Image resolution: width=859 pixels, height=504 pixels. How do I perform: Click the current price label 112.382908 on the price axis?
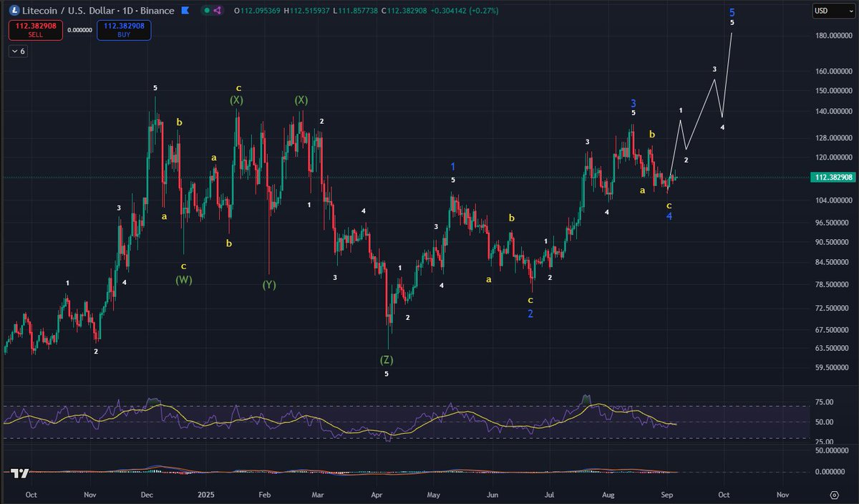point(833,178)
